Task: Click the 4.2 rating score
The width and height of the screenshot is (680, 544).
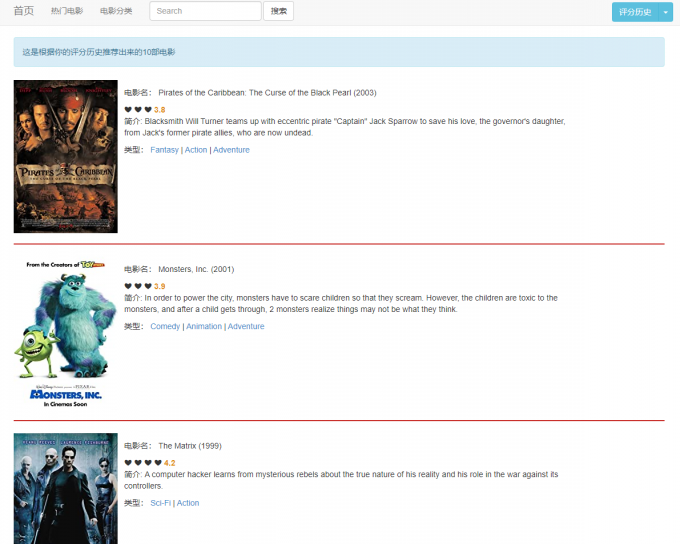Action: click(170, 463)
